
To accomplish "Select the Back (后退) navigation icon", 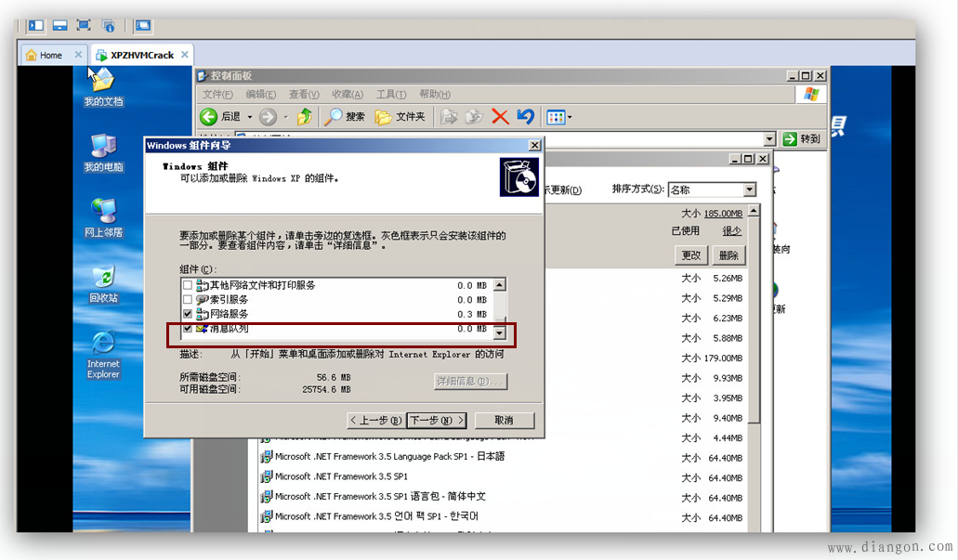I will pos(208,117).
